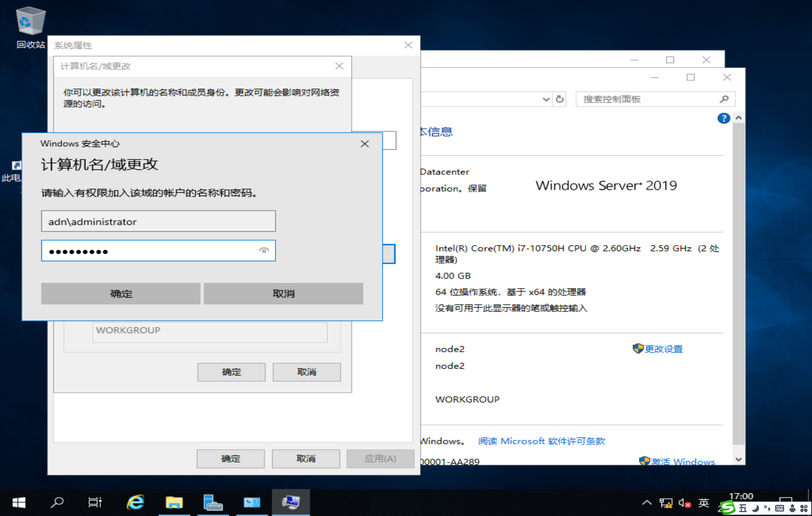Select the 没有可用于此显示器的笔或触控输入 text
Screen dimensions: 812x516
point(511,308)
